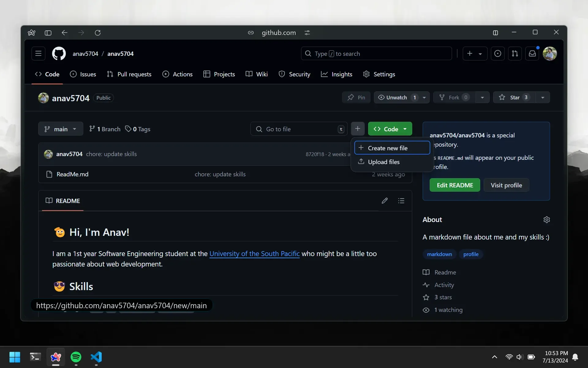Open the Issues shortcut icon in the header
This screenshot has width=588, height=368.
498,54
